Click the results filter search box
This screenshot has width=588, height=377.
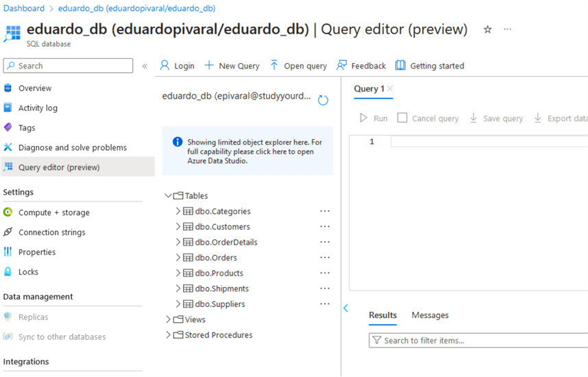(480, 341)
